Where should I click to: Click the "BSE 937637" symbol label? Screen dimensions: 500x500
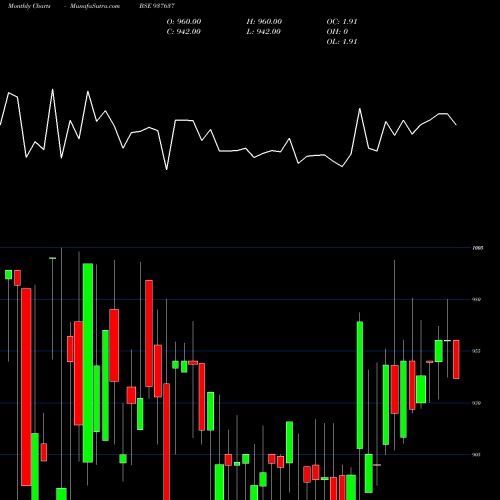[157, 6]
